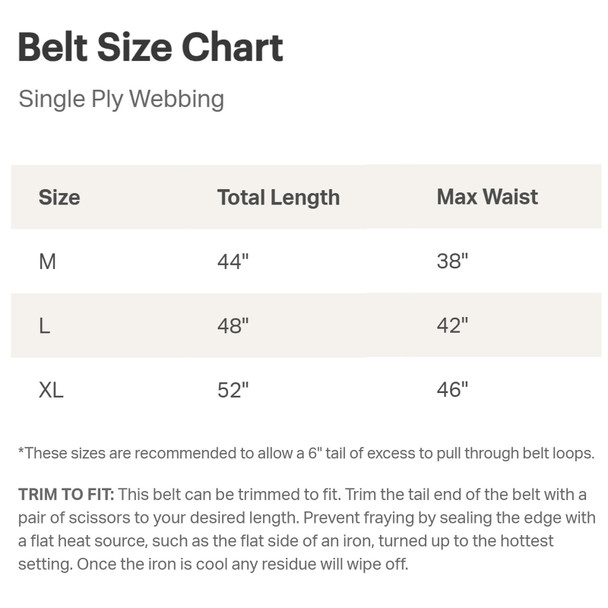Click the Belt Size Chart heading
Screen dimensions: 608x608
(x=150, y=47)
